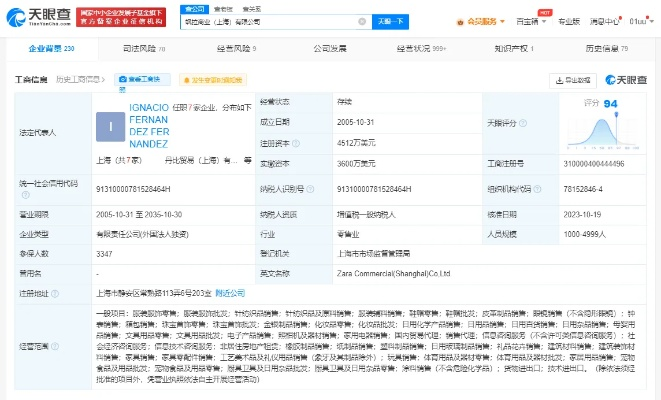
Task: Open the 专业版 link
Action: 569,21
